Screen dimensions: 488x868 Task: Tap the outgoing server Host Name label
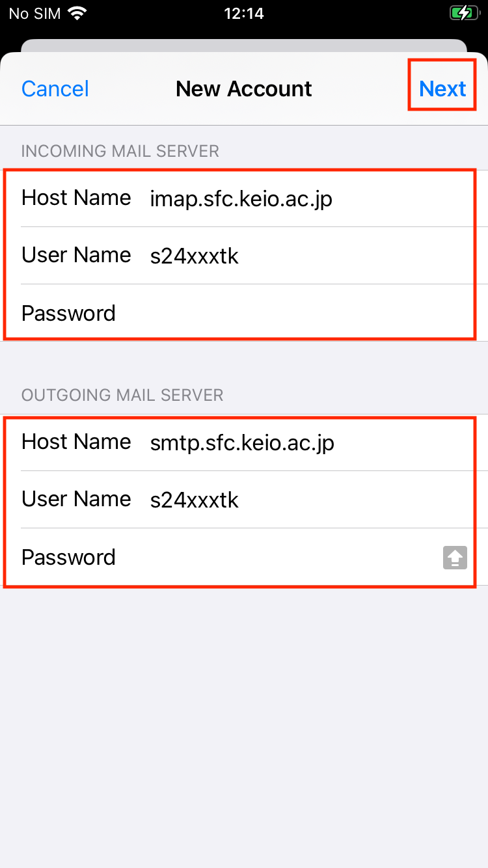pos(76,442)
